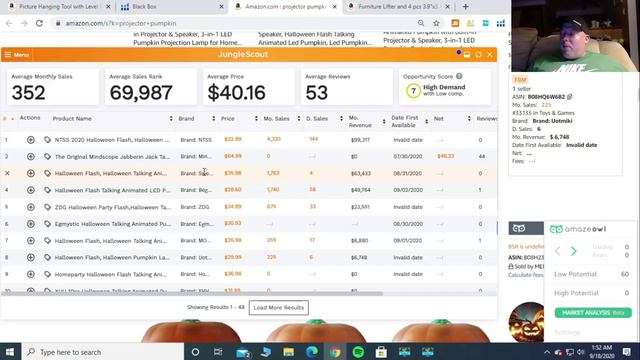
Task: Open File Explorer from taskbar
Action: (x=289, y=352)
